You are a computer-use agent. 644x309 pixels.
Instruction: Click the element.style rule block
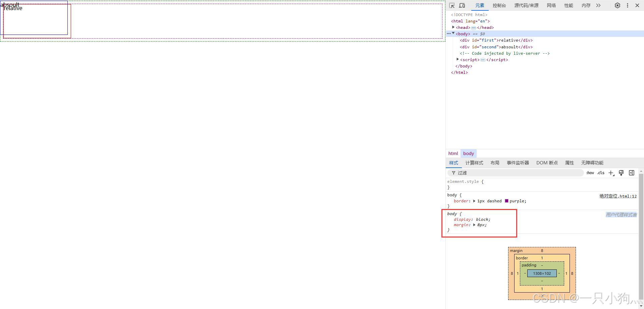tap(542, 185)
